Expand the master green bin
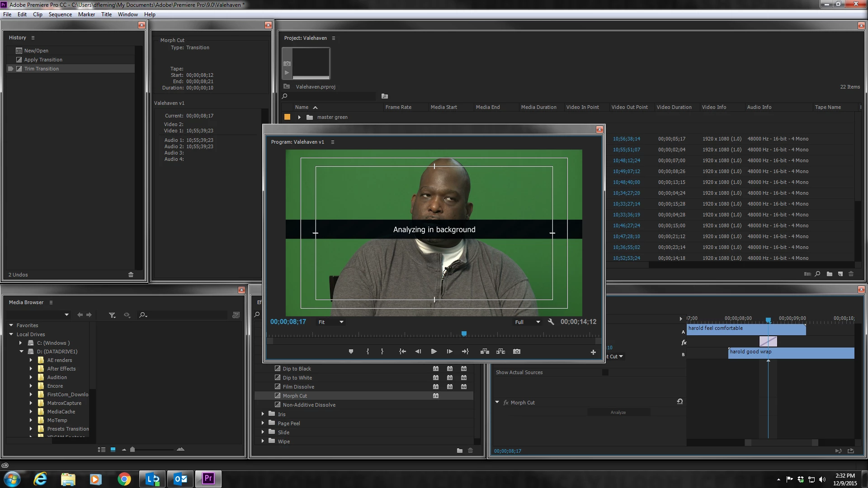868x488 pixels. [x=299, y=117]
